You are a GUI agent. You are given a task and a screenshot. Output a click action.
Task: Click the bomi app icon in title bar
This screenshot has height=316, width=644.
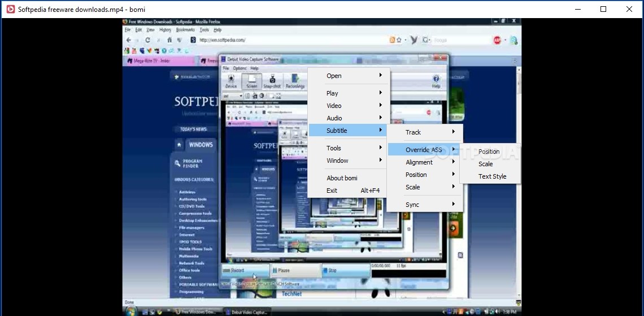(x=11, y=9)
